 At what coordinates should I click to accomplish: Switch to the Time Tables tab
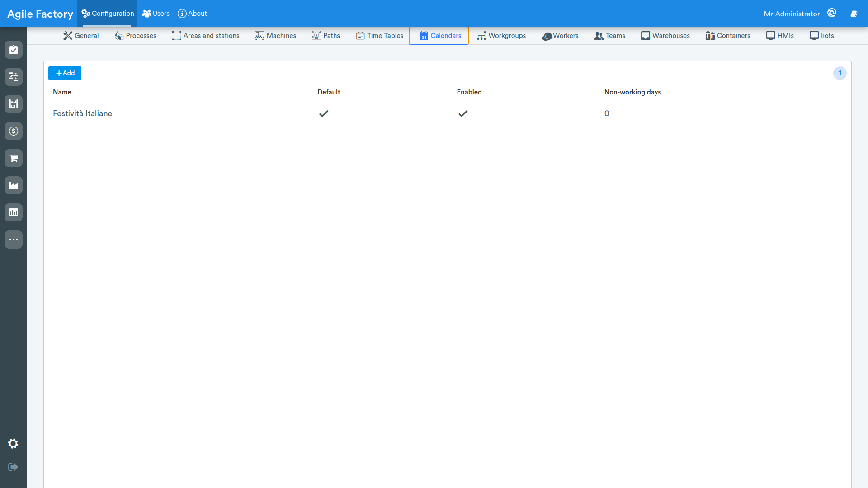[x=380, y=36]
